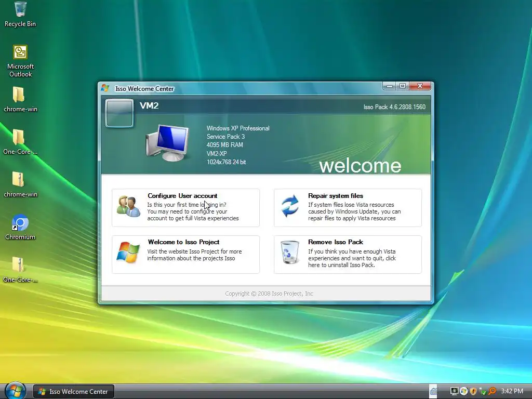Close the Isso Welcome Center window
The height and width of the screenshot is (399, 532).
(420, 86)
